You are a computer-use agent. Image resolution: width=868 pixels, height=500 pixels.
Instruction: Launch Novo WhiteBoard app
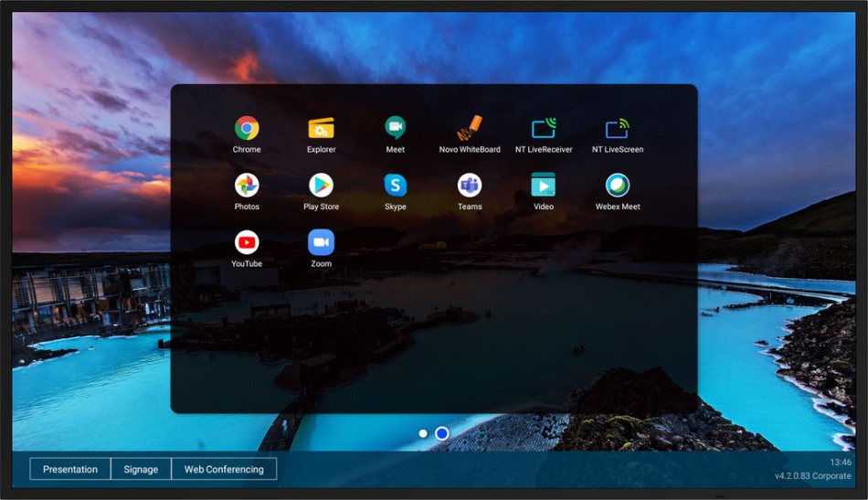[470, 129]
